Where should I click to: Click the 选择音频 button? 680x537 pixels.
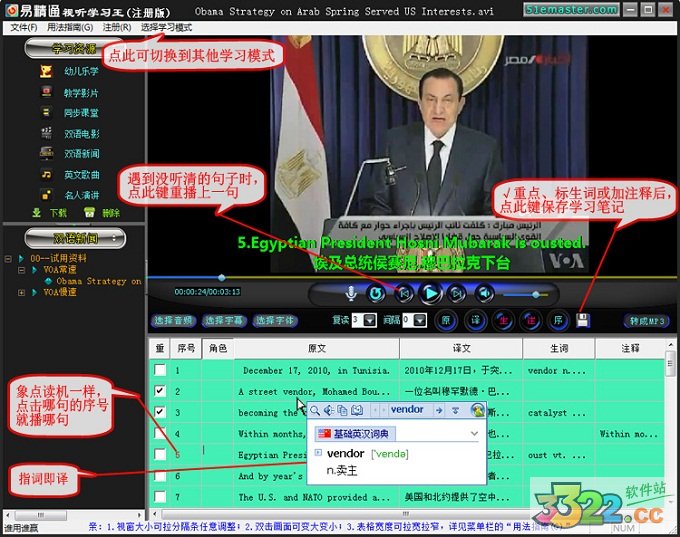click(173, 321)
